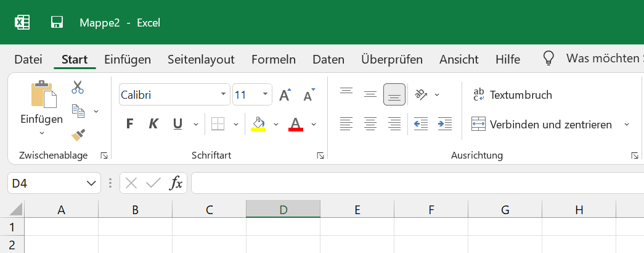Increase font size with large A
This screenshot has height=253, width=644.
[285, 95]
